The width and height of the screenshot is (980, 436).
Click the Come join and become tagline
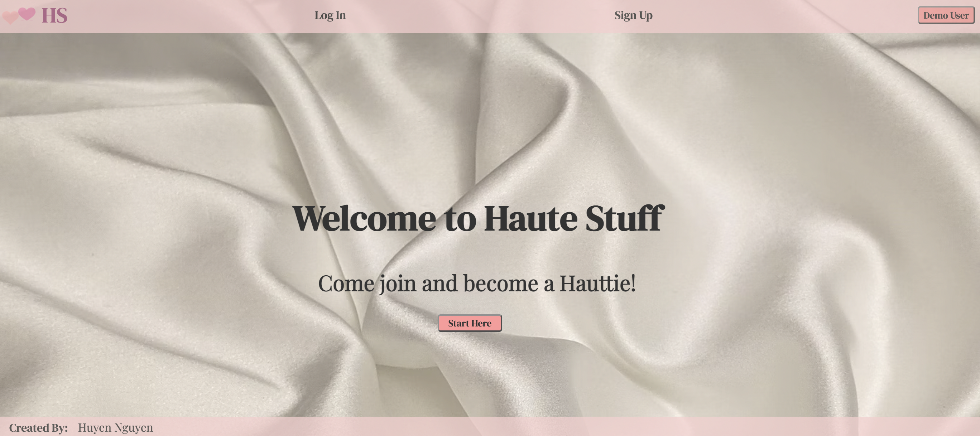477,284
